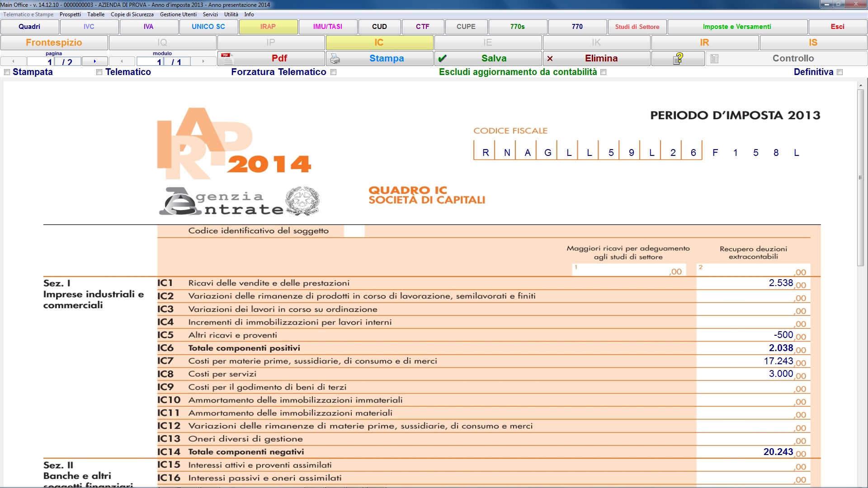Click Codice identificativo del soggetto field
The image size is (868, 488).
(x=354, y=231)
